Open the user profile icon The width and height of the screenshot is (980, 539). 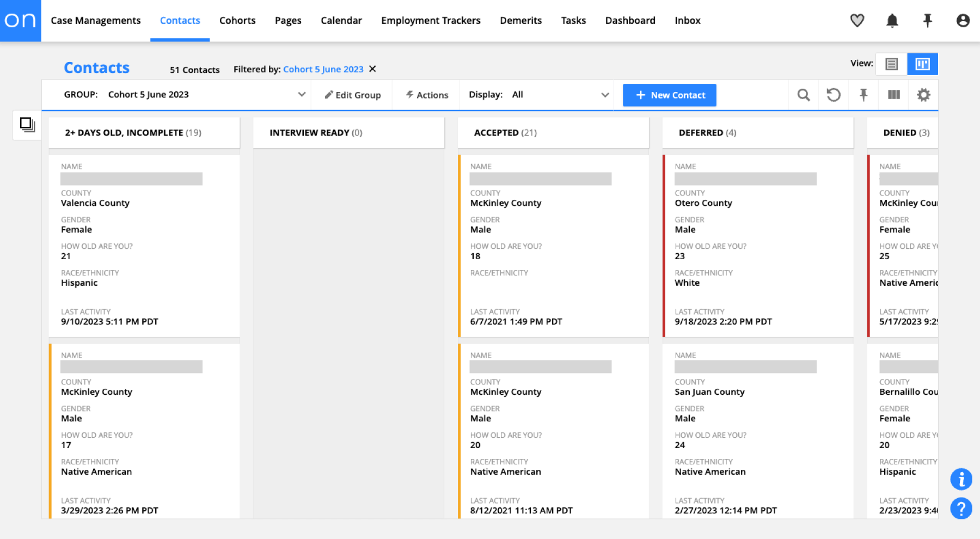pos(963,20)
